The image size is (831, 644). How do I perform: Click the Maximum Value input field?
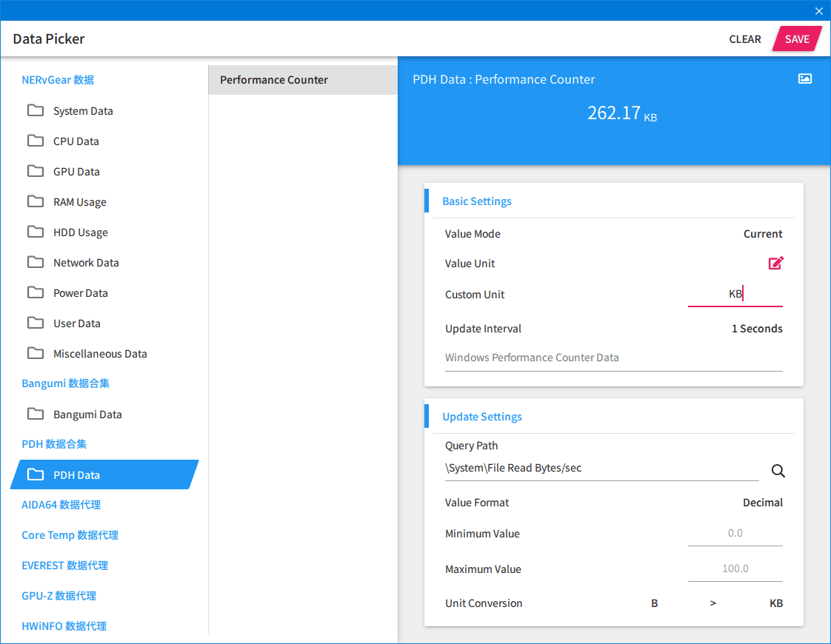(735, 569)
